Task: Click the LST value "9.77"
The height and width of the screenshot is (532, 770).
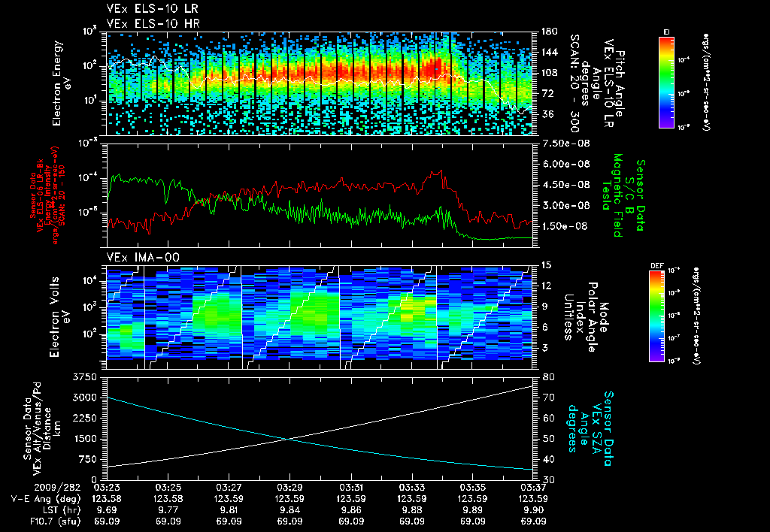Action: [168, 510]
